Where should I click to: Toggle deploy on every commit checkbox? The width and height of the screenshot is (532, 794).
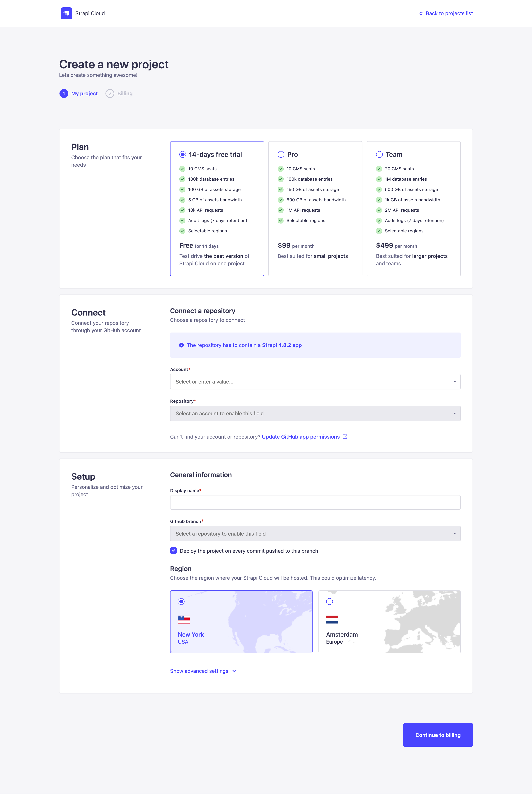[173, 550]
